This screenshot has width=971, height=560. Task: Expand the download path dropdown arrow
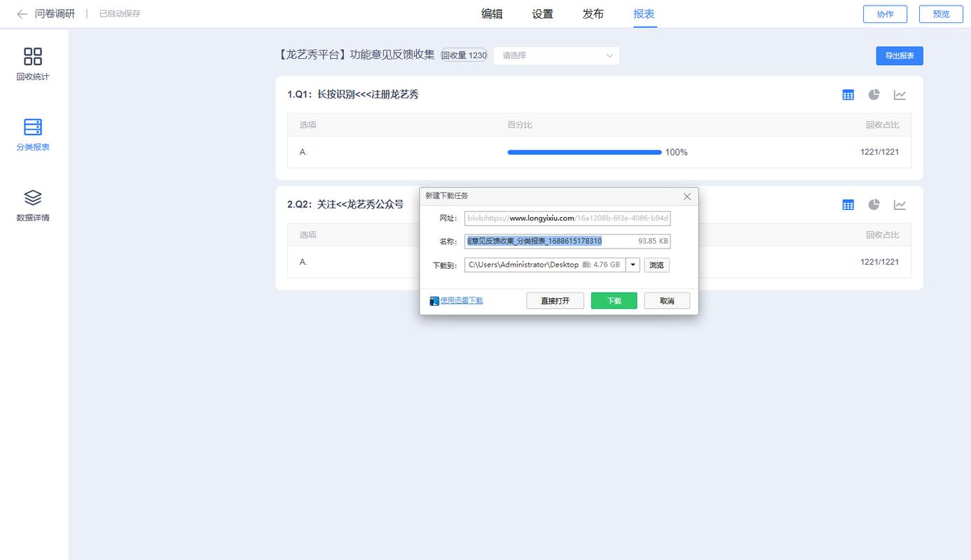[633, 265]
